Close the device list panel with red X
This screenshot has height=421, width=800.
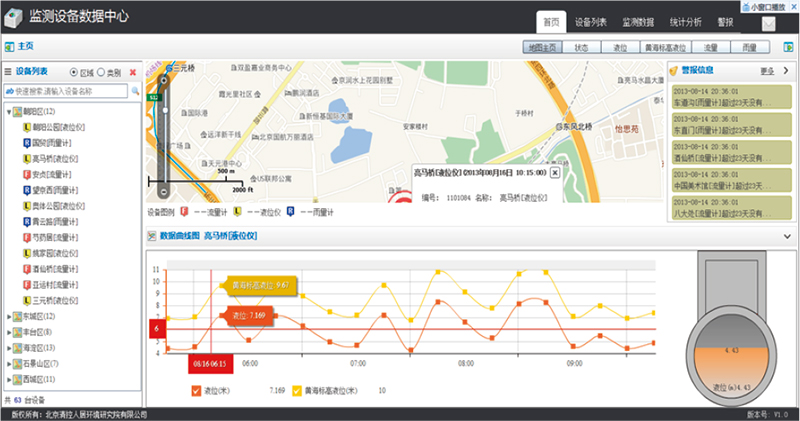point(133,73)
